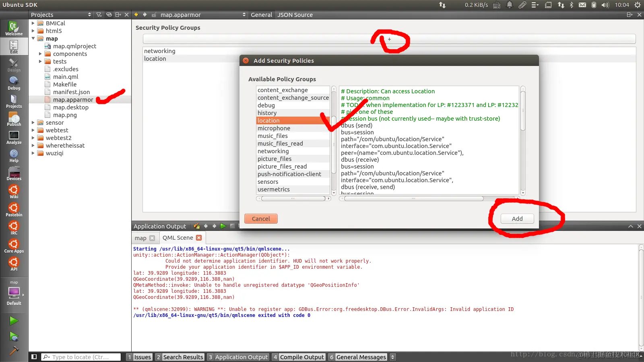This screenshot has height=362, width=644.
Task: Open manifest.json in the project tree
Action: click(71, 92)
